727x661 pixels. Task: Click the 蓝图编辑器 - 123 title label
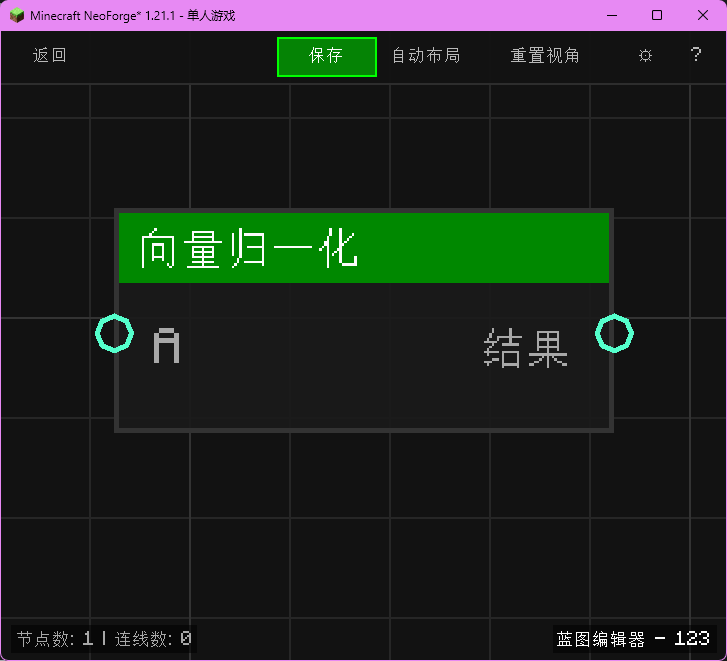(x=633, y=639)
